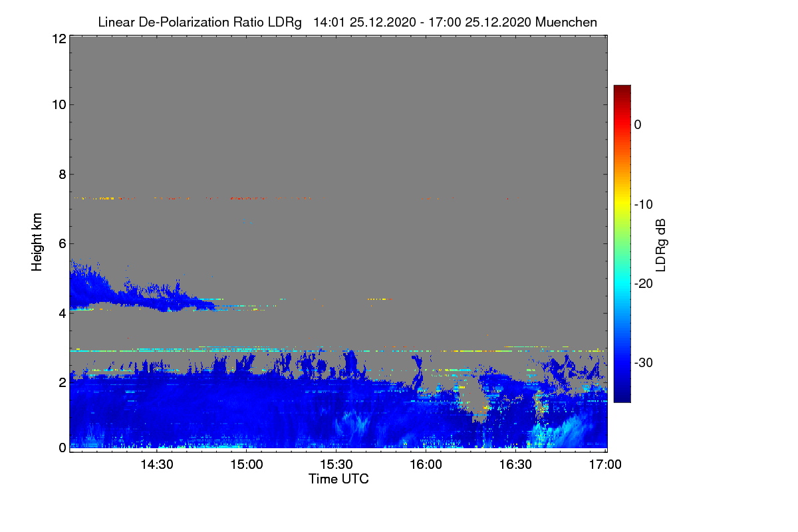The height and width of the screenshot is (532, 798).
Task: Click the date range '14:01 25.12.2020 - 17:00 25.12.2020'
Action: tap(422, 22)
